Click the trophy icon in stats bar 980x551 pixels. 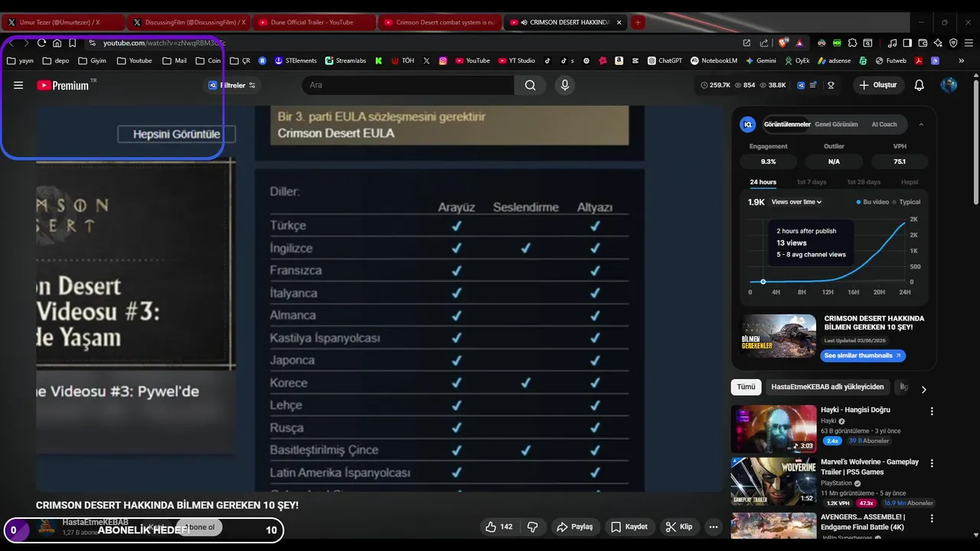coord(831,85)
